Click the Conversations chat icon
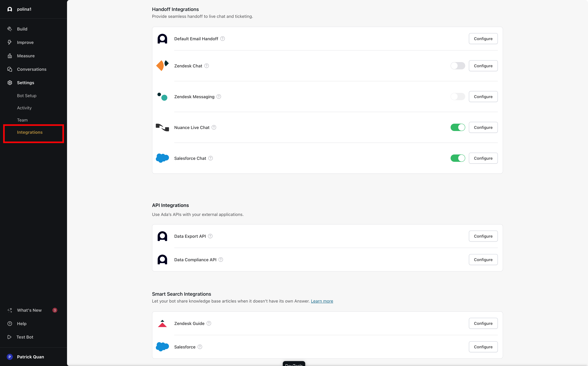This screenshot has height=366, width=588. 10,69
